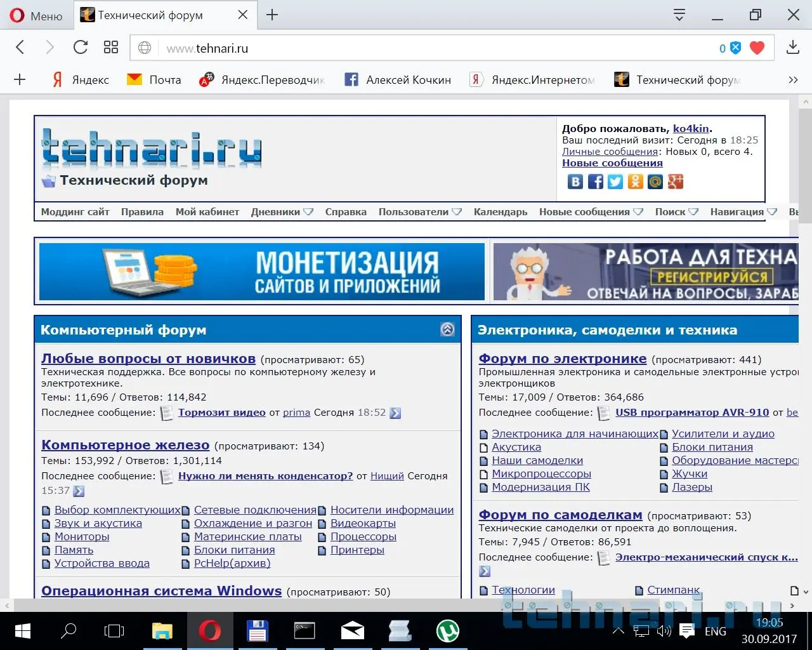Screen dimensions: 812x650
Task: Open the Материнские платы subforum
Action: [x=248, y=537]
